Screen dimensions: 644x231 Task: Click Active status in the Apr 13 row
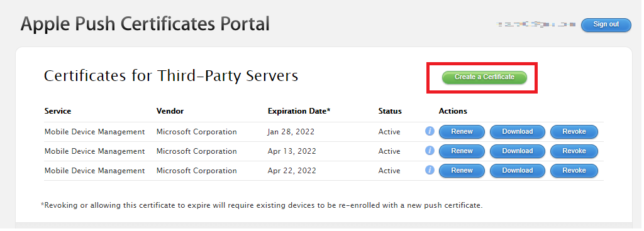pyautogui.click(x=389, y=151)
